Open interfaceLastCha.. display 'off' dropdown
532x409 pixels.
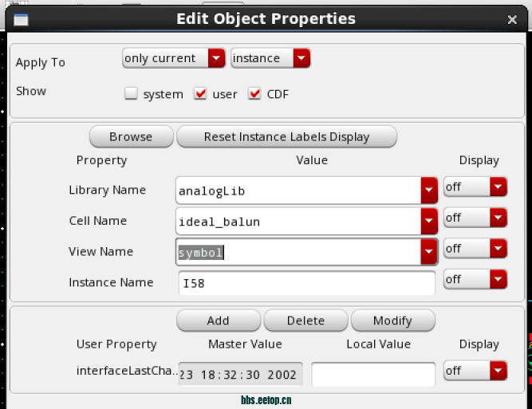(x=475, y=371)
